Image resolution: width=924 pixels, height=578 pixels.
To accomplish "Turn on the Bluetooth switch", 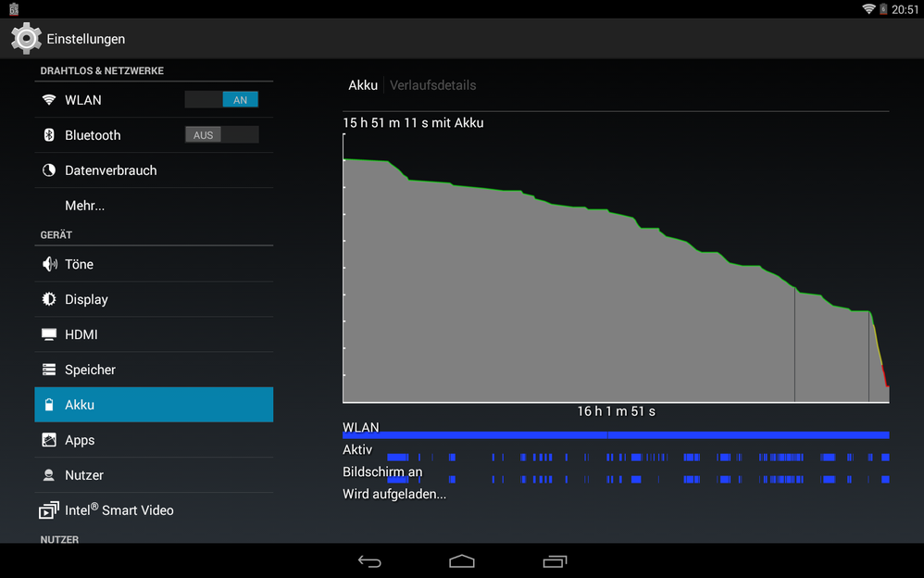I will 221,135.
